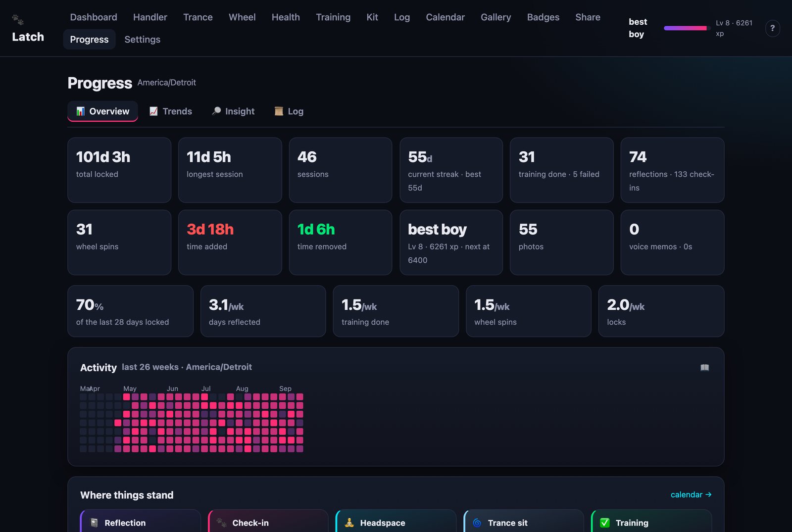Navigate to Health
Viewport: 792px width, 532px height.
tap(286, 17)
